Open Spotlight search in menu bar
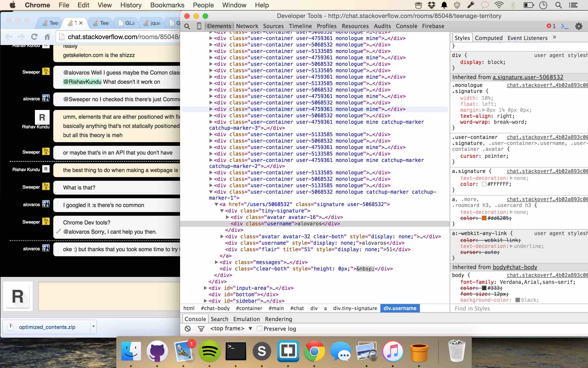Viewport: 588px width, 368px height. pos(558,5)
